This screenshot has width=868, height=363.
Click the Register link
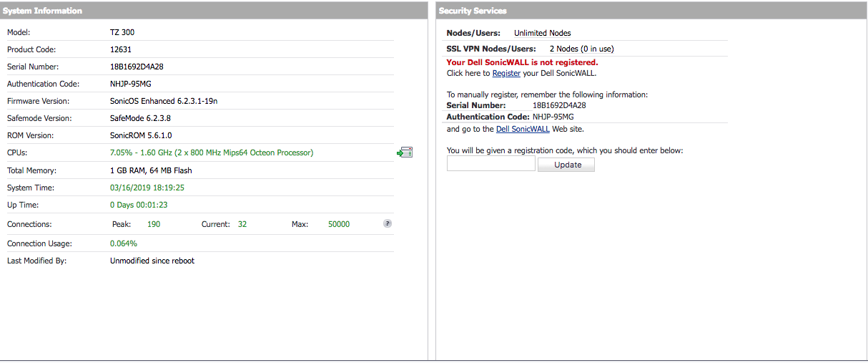click(506, 73)
